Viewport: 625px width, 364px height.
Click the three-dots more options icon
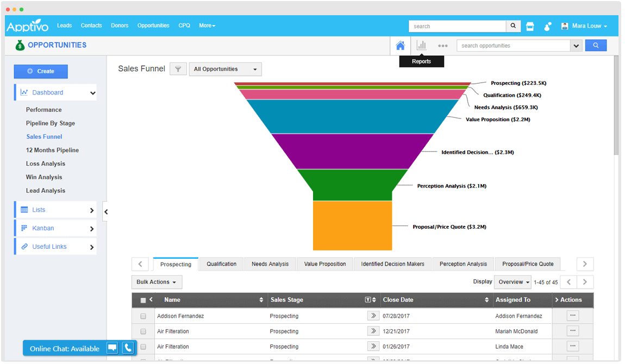[443, 46]
